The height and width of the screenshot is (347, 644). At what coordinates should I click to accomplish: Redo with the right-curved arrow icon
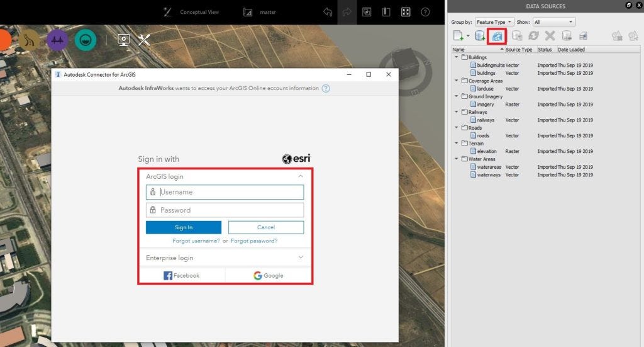coord(347,12)
